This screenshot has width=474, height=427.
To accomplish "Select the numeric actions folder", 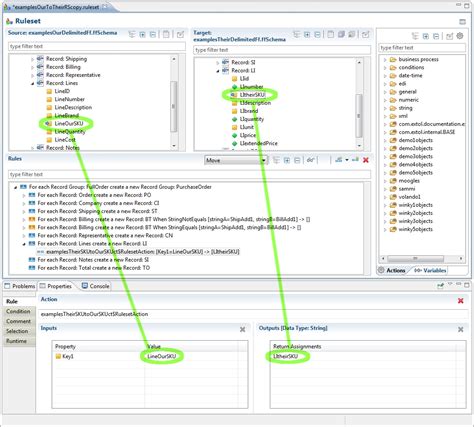I will tap(409, 100).
